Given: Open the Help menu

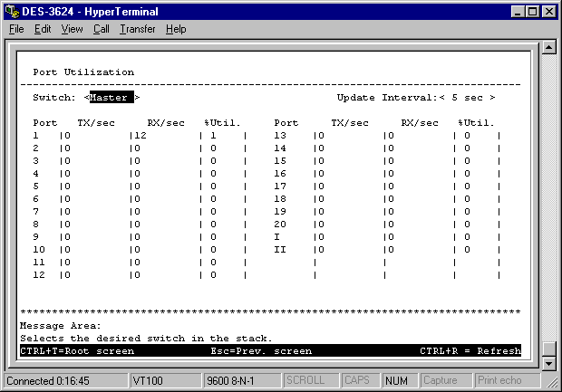Looking at the screenshot, I should 176,29.
